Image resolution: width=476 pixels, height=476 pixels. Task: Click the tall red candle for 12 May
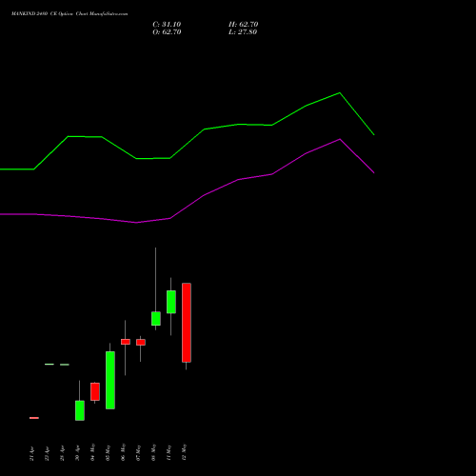tap(187, 323)
